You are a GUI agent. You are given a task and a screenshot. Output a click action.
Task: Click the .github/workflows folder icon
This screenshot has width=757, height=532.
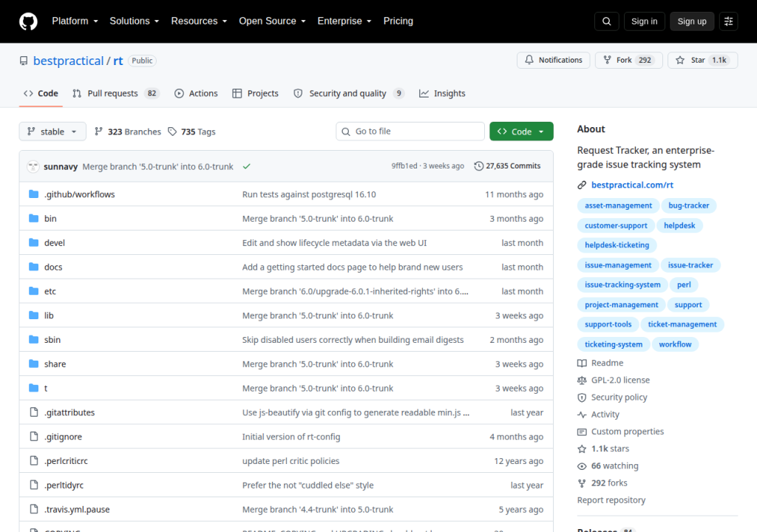[x=33, y=194]
